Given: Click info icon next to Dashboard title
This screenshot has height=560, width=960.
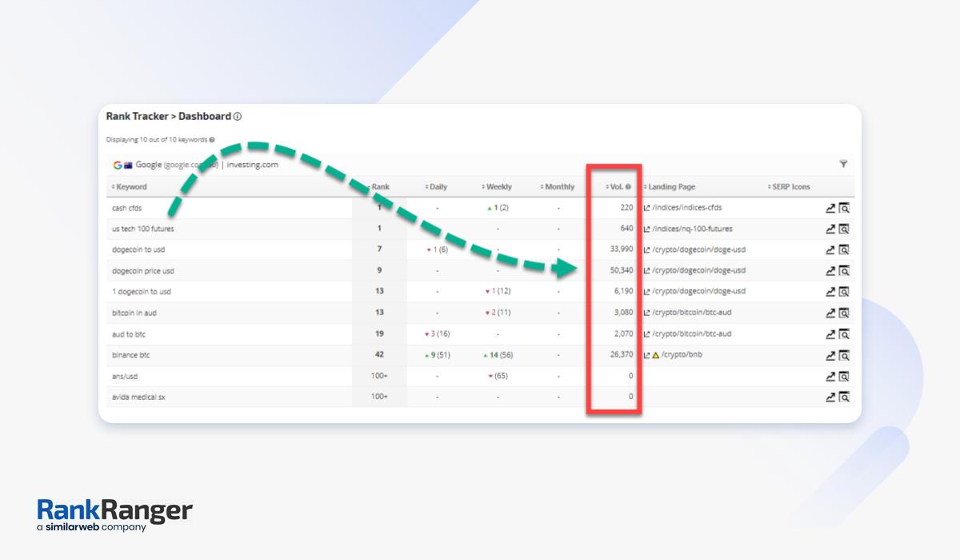Looking at the screenshot, I should (238, 117).
